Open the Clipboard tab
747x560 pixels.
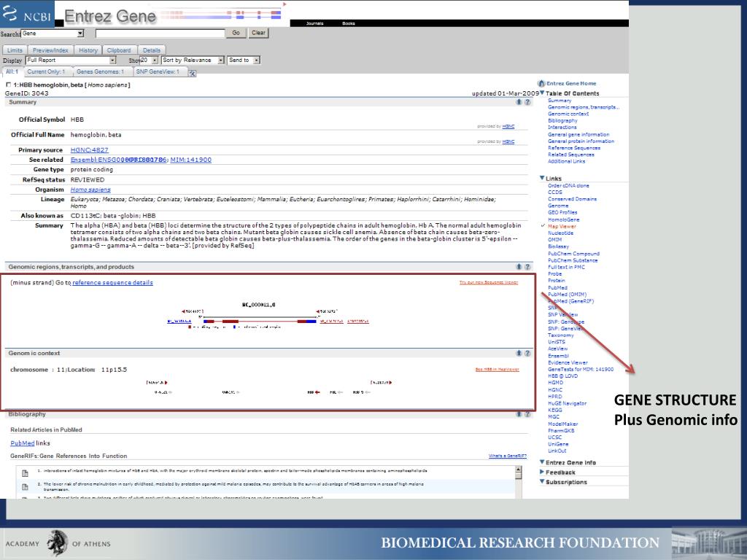point(119,50)
